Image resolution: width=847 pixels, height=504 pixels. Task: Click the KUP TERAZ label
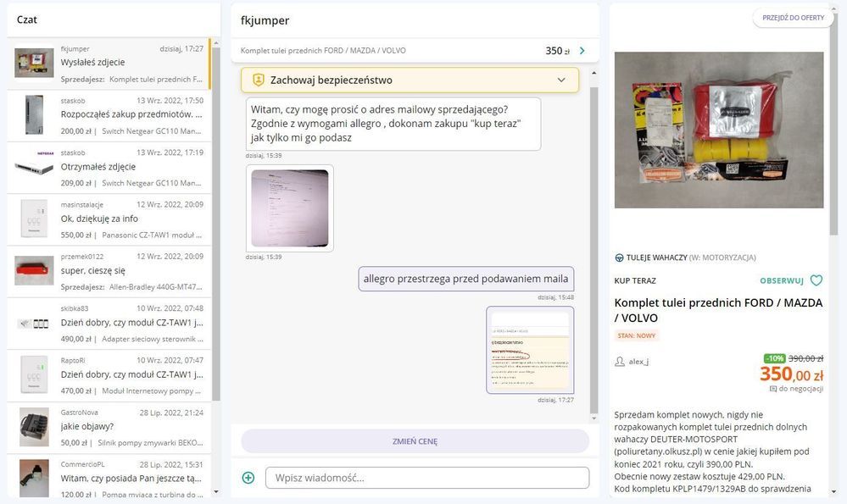click(x=635, y=280)
